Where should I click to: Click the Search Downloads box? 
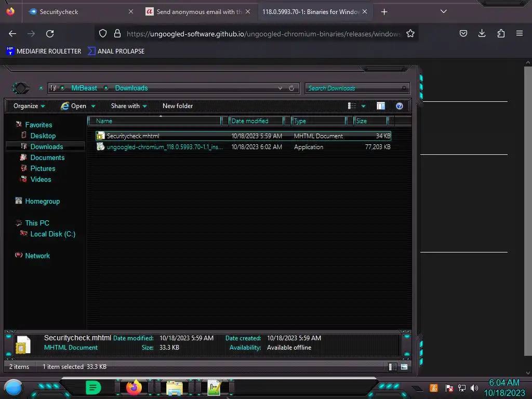pyautogui.click(x=357, y=88)
